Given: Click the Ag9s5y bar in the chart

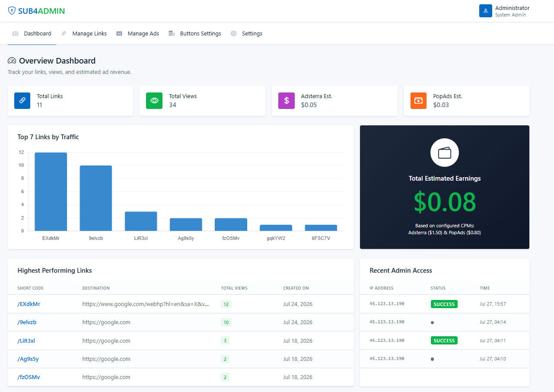Looking at the screenshot, I should point(186,224).
